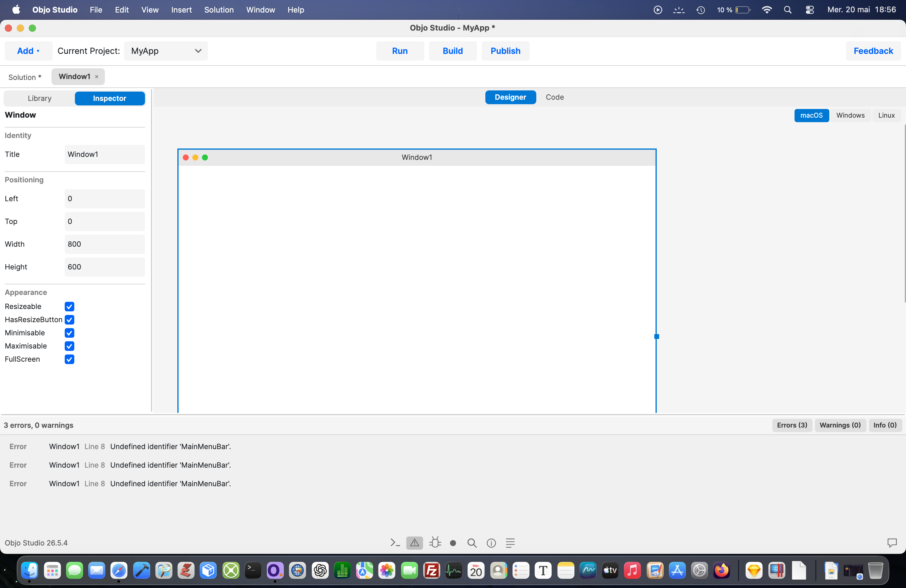The height and width of the screenshot is (588, 906).
Task: Click the Publish button
Action: pos(505,51)
